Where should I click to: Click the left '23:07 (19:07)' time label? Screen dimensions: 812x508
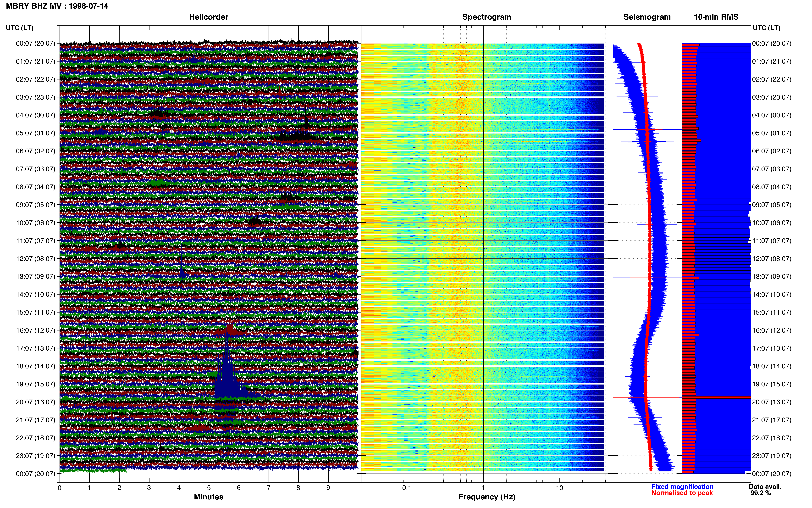pyautogui.click(x=36, y=456)
